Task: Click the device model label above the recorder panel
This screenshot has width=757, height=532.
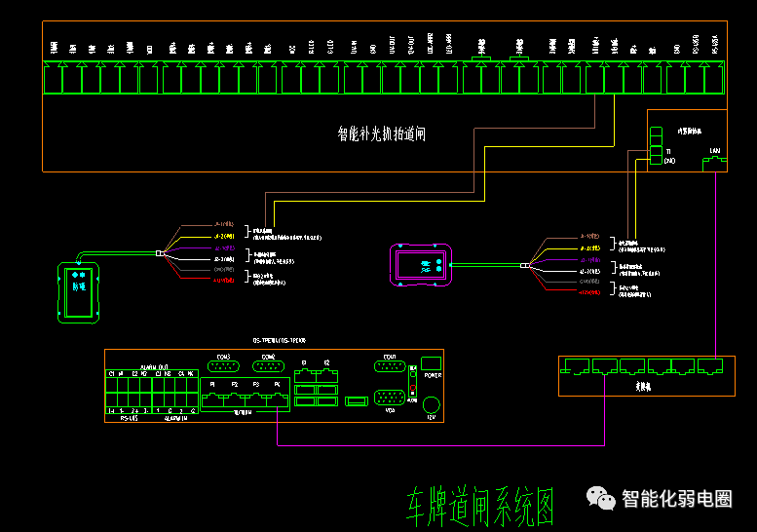Action: (279, 340)
